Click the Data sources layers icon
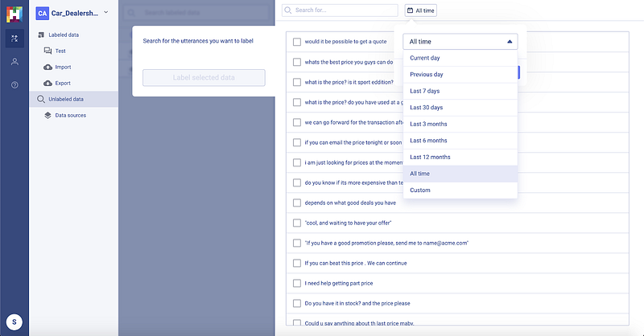Viewport: 644px width, 336px height. point(48,115)
